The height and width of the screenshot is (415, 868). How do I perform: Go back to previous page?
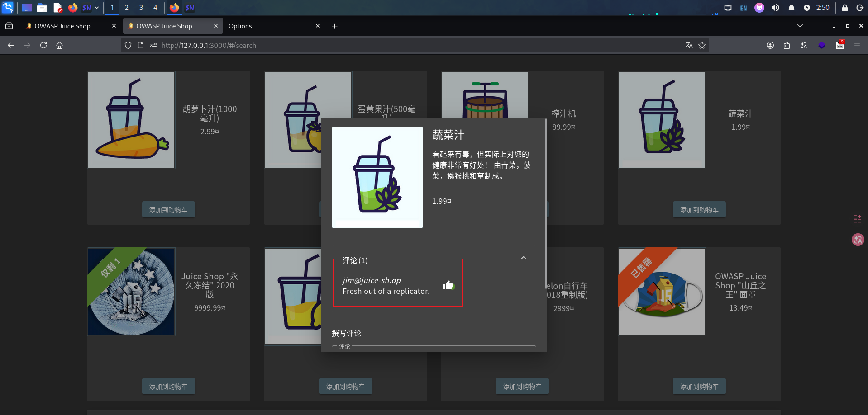[11, 45]
